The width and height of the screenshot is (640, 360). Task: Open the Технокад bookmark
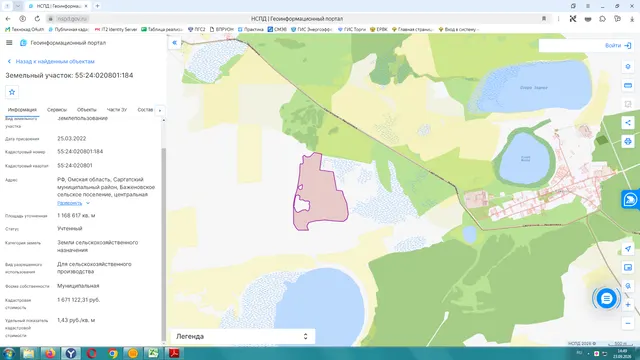pos(24,29)
